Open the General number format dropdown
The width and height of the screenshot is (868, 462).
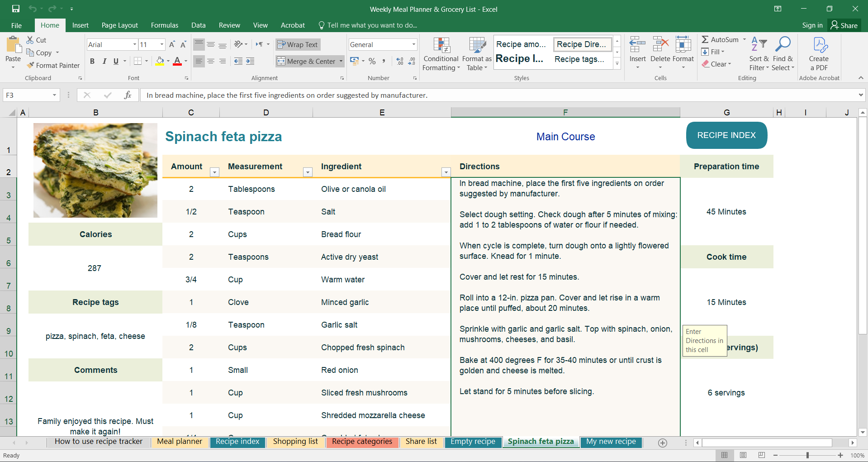(x=413, y=44)
